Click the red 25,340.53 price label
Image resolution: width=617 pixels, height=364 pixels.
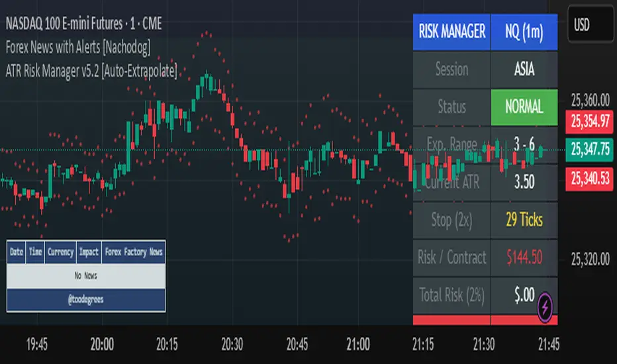tap(591, 179)
